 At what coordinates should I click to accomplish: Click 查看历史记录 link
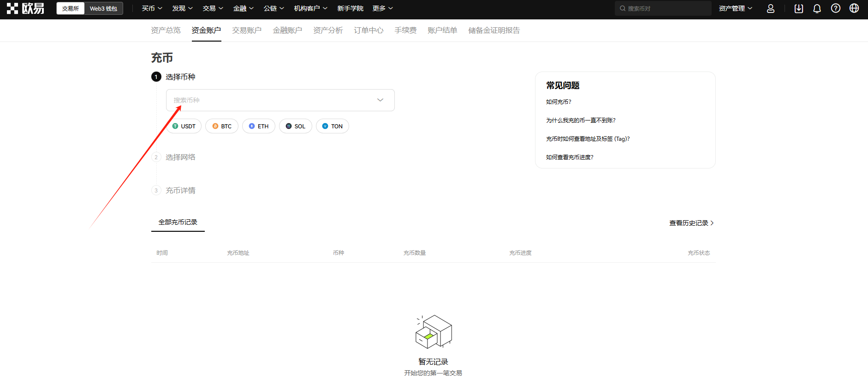pyautogui.click(x=691, y=223)
